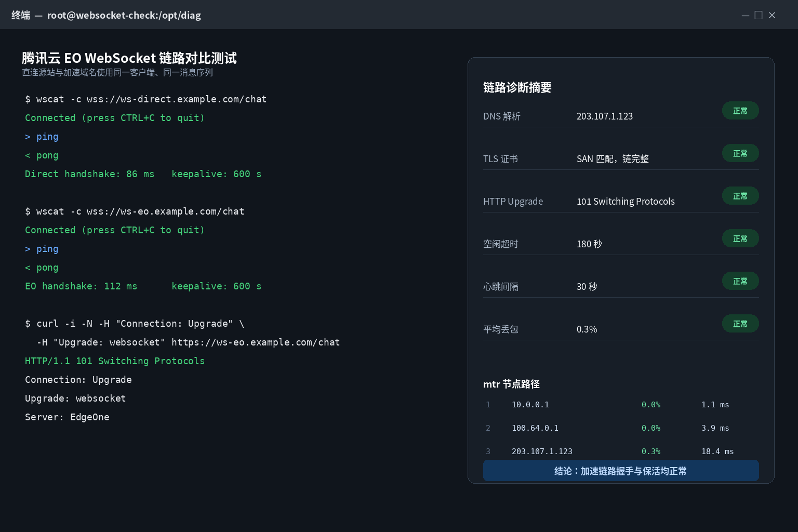Click the "链路诊断摘要" panel heading
This screenshot has width=798, height=532.
coord(517,87)
